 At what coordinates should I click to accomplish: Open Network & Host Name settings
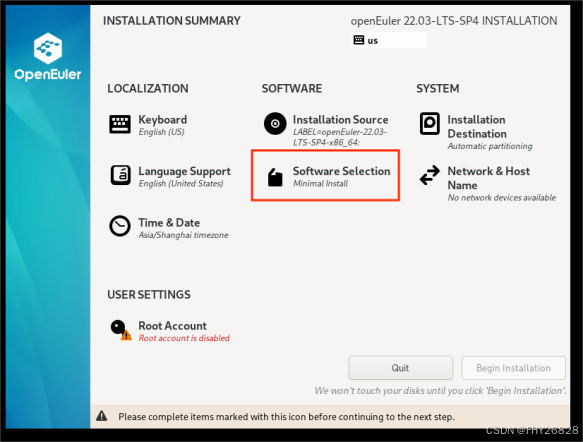(x=487, y=183)
